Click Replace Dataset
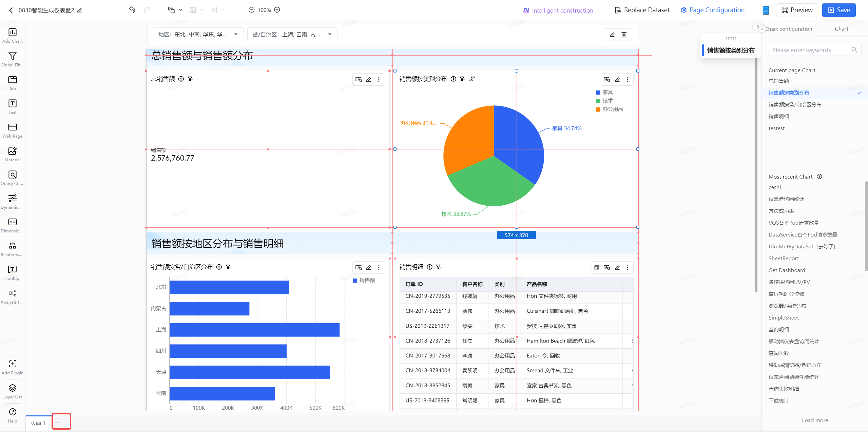Screen dimensions: 868x432 coord(642,10)
